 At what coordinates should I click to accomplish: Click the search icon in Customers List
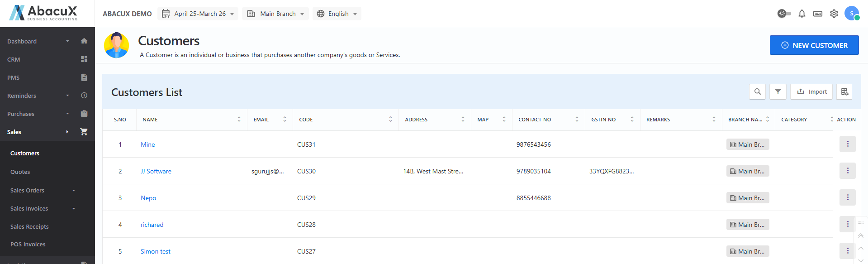pos(757,91)
